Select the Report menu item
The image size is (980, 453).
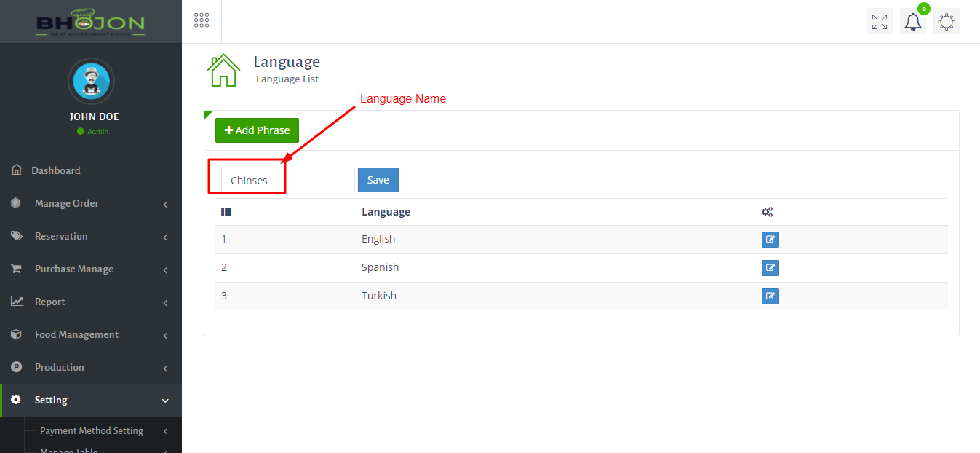click(49, 301)
